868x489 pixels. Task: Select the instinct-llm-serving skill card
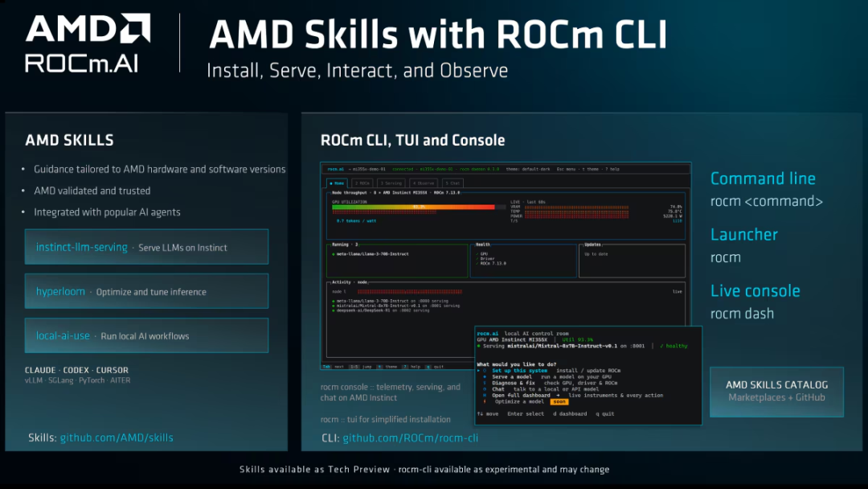coord(147,247)
